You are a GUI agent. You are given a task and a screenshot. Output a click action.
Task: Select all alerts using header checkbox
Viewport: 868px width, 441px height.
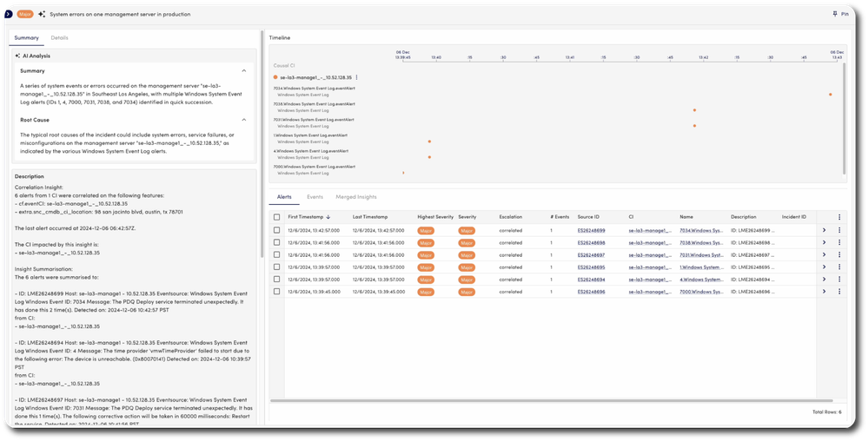click(x=277, y=216)
